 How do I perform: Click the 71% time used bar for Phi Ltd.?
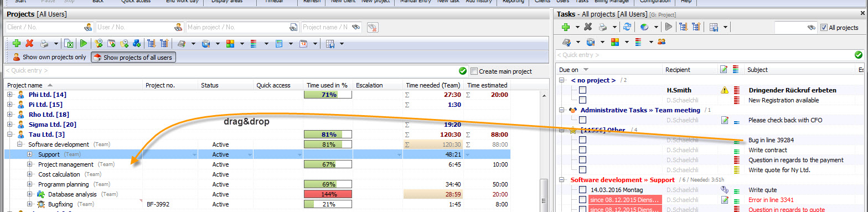pos(328,95)
